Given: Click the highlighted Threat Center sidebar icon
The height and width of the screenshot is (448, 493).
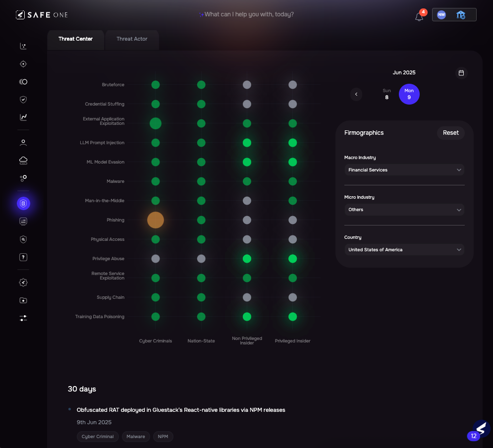Looking at the screenshot, I should coord(23,203).
